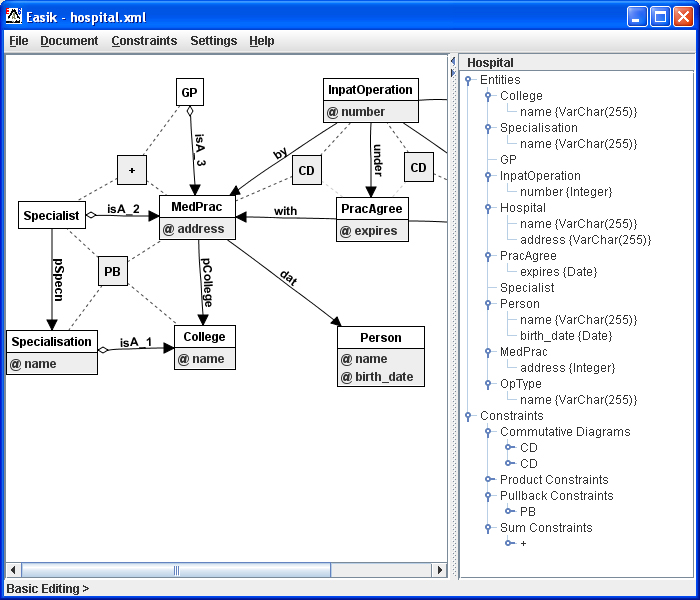Open the Constraints menu
The image size is (700, 600).
click(x=144, y=41)
